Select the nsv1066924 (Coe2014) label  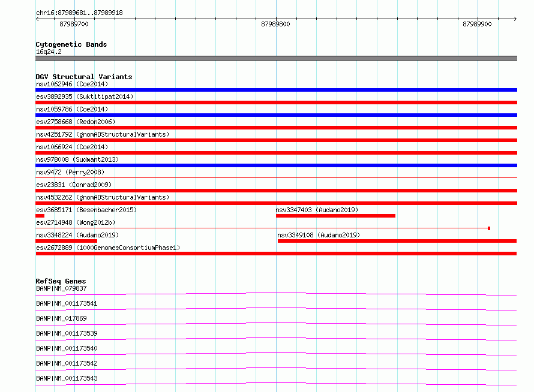[72, 147]
